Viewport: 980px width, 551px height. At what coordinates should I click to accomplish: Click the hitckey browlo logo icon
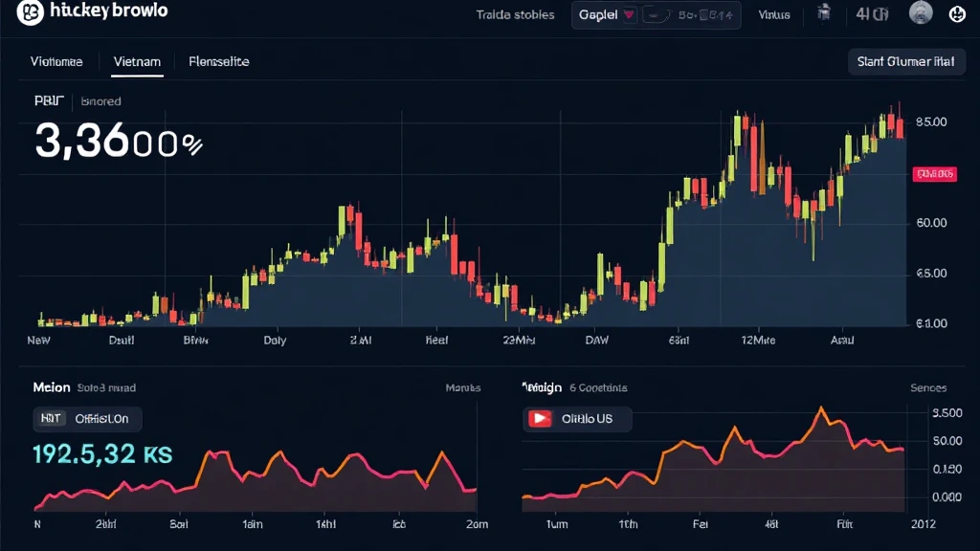[30, 11]
